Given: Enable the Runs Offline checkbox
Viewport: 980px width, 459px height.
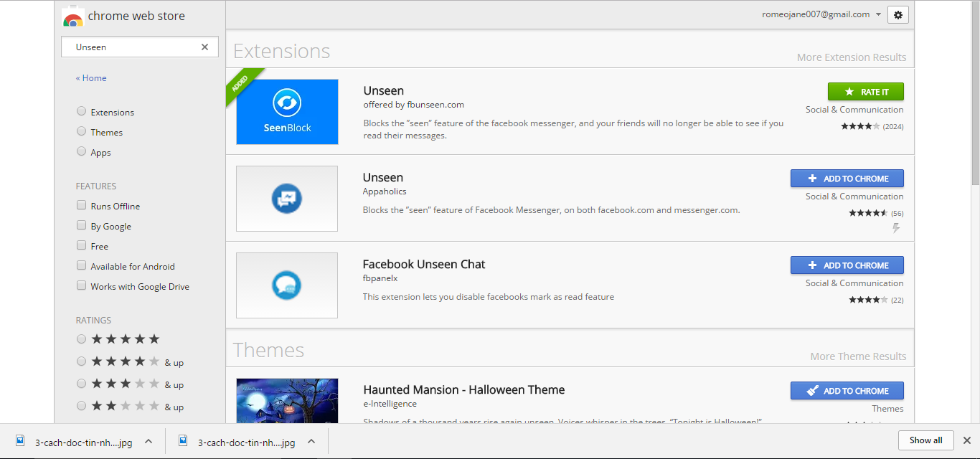Looking at the screenshot, I should [82, 205].
